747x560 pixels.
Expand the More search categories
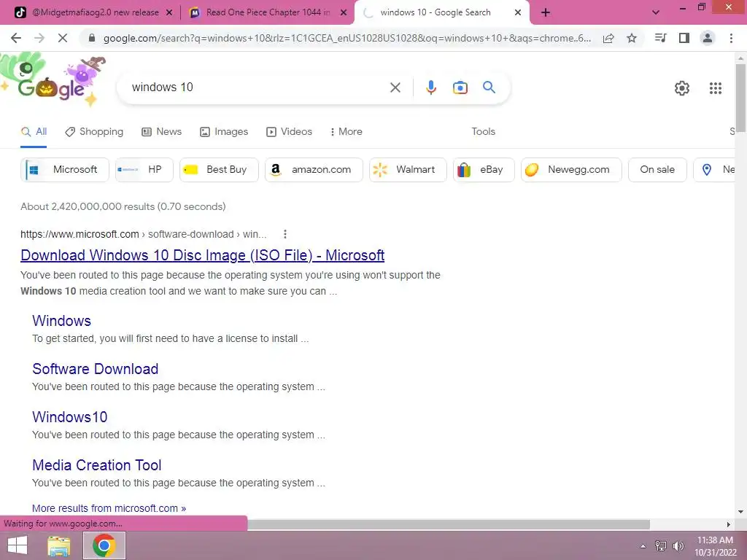click(347, 131)
